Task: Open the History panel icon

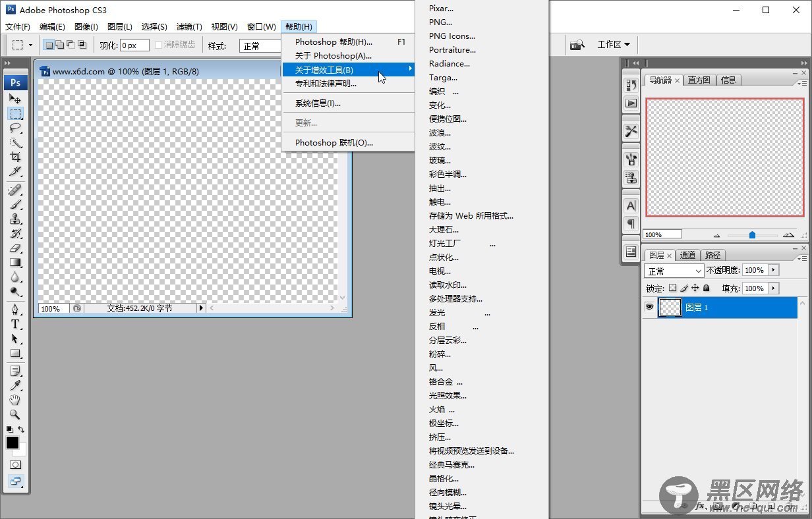Action: (x=631, y=86)
